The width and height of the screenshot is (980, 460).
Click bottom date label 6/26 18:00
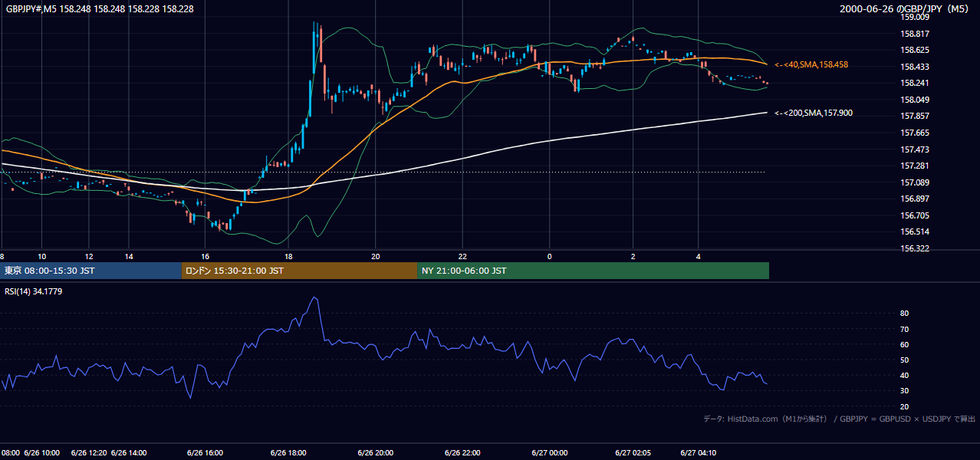(288, 453)
